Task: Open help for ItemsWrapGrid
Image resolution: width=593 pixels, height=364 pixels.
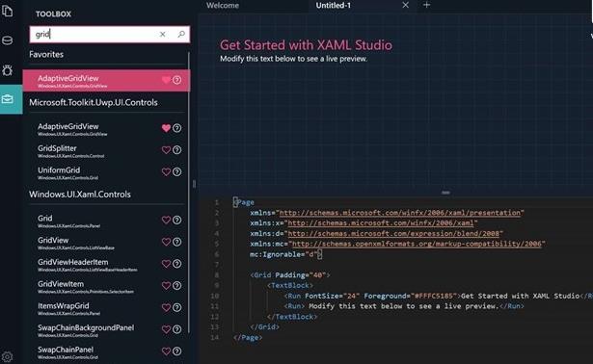Action: (x=176, y=307)
